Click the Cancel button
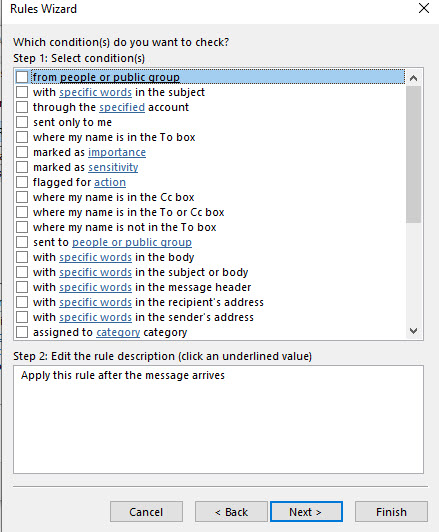 pos(146,512)
